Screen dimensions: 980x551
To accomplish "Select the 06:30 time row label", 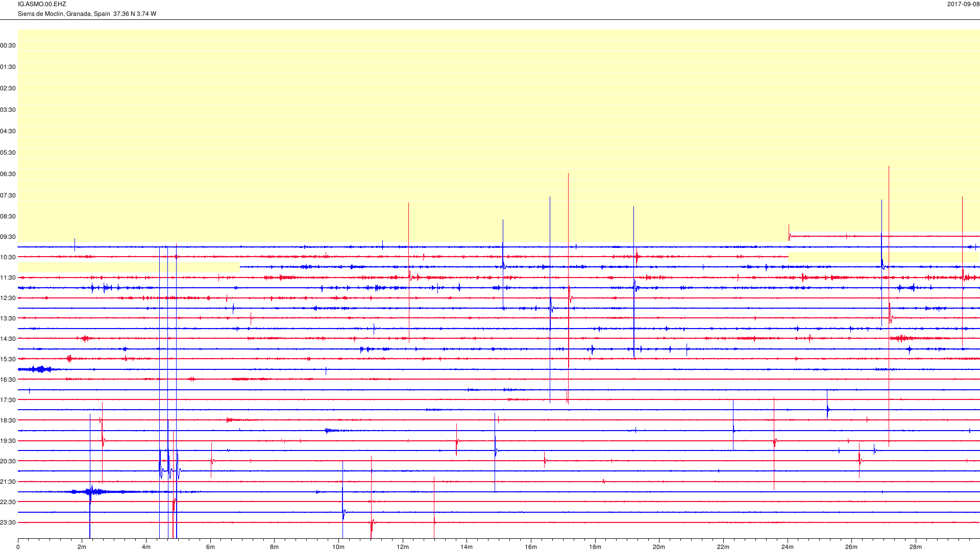I will coord(8,174).
